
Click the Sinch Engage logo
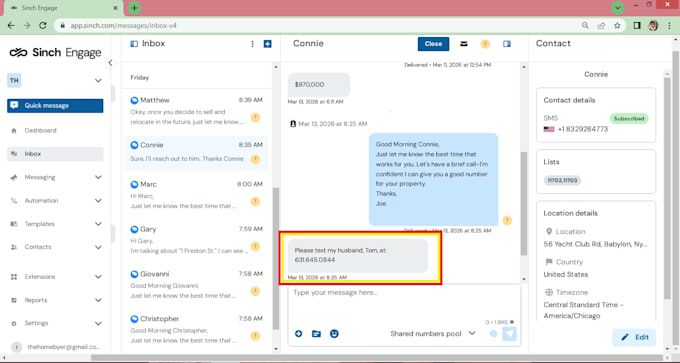coord(55,53)
